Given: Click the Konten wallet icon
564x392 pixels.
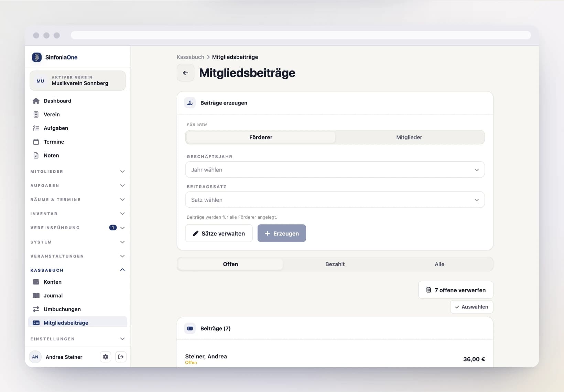Looking at the screenshot, I should pos(36,282).
